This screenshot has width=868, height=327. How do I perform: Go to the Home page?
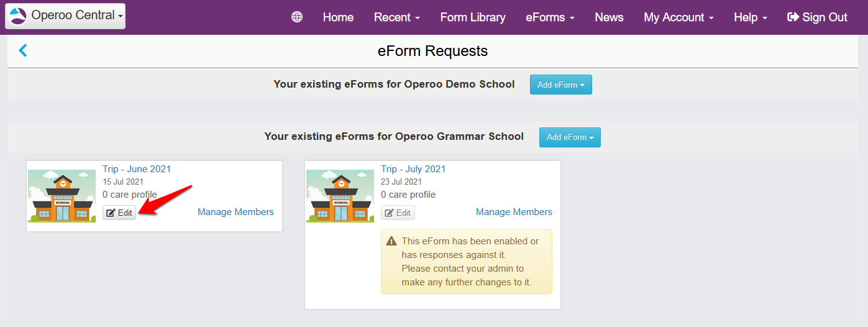coord(338,17)
